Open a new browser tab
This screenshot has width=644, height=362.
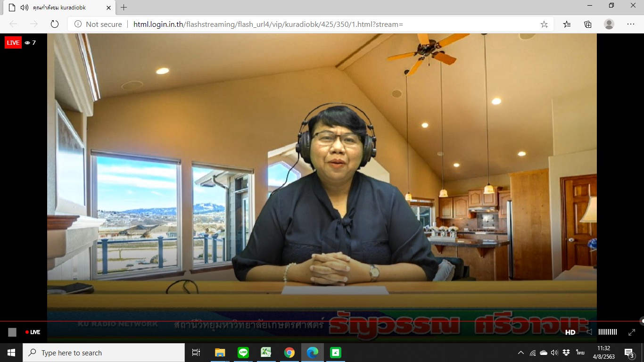tap(124, 8)
